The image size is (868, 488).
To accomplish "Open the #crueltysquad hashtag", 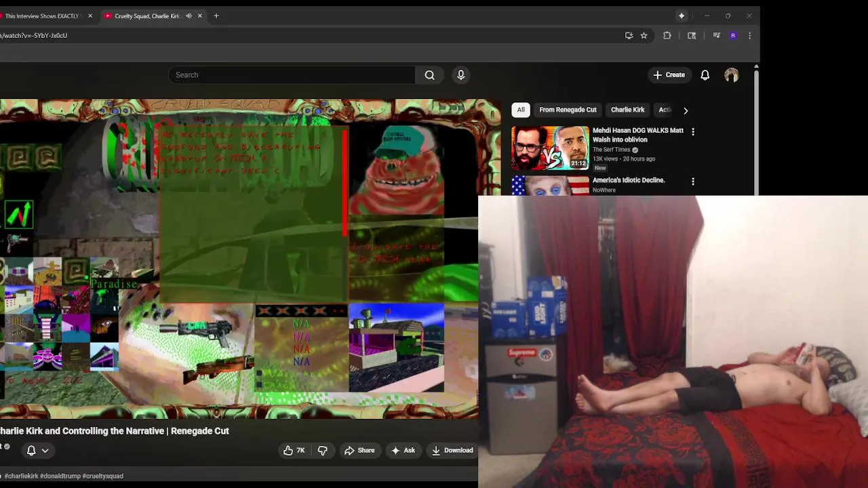I will [103, 476].
